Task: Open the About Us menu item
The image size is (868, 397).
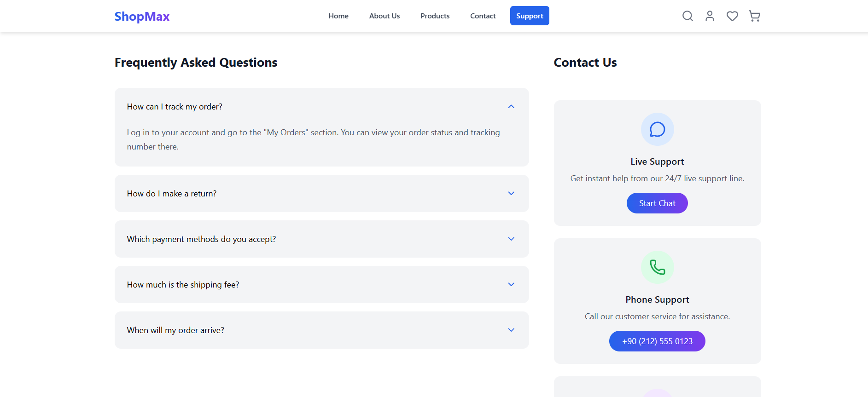Action: (384, 16)
